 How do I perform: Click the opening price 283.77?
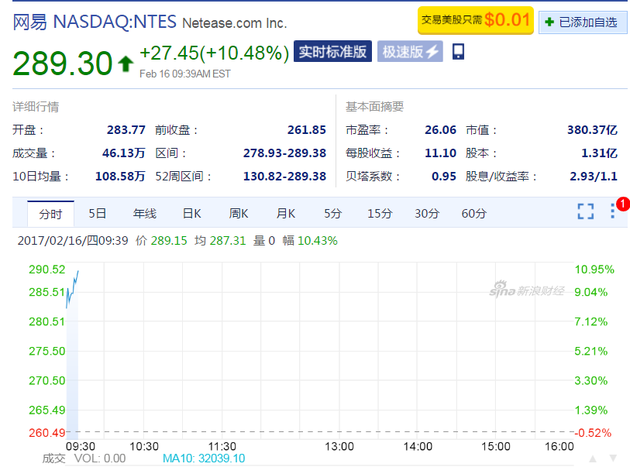pos(126,130)
